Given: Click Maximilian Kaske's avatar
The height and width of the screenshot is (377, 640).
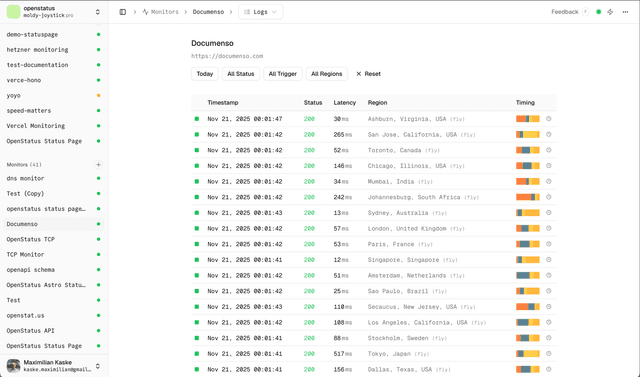Looking at the screenshot, I should click(13, 366).
